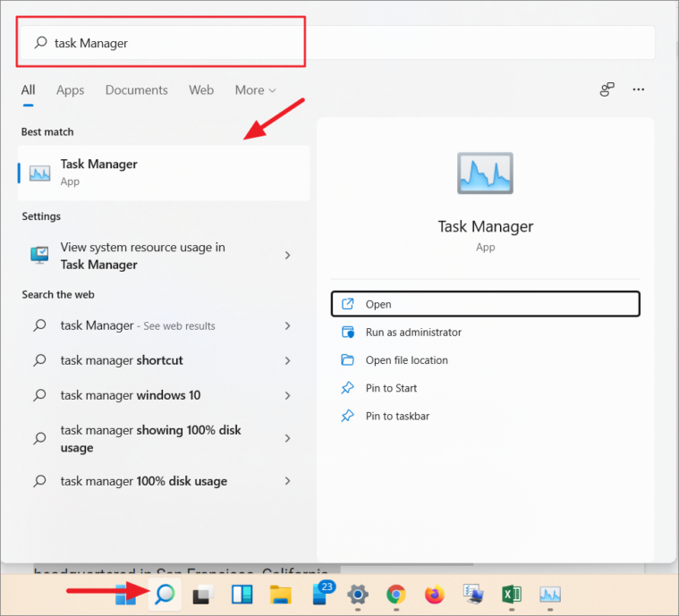Expand arrow for 'showing 100% disk usage'
The height and width of the screenshot is (616, 679).
pyautogui.click(x=287, y=438)
